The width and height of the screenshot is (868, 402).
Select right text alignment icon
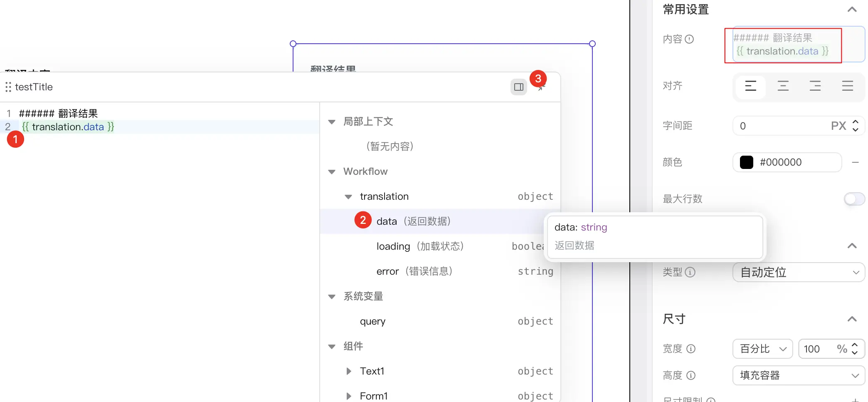[815, 86]
